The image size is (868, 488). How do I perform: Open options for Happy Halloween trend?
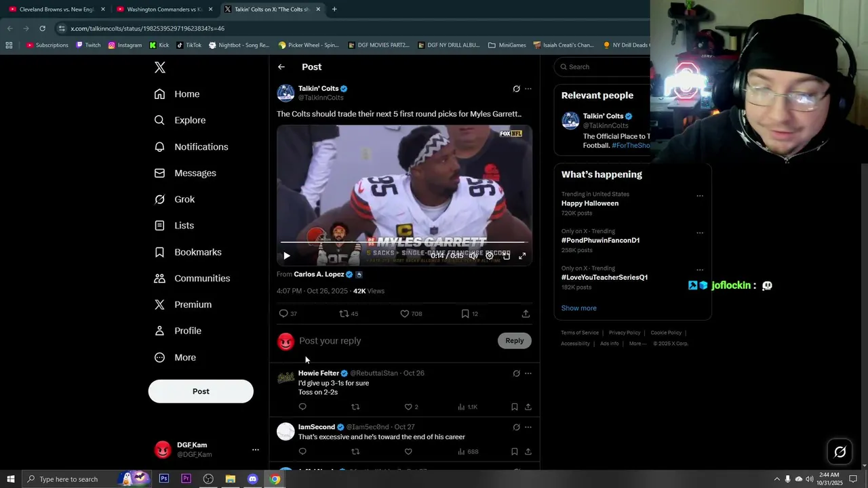[x=700, y=196]
